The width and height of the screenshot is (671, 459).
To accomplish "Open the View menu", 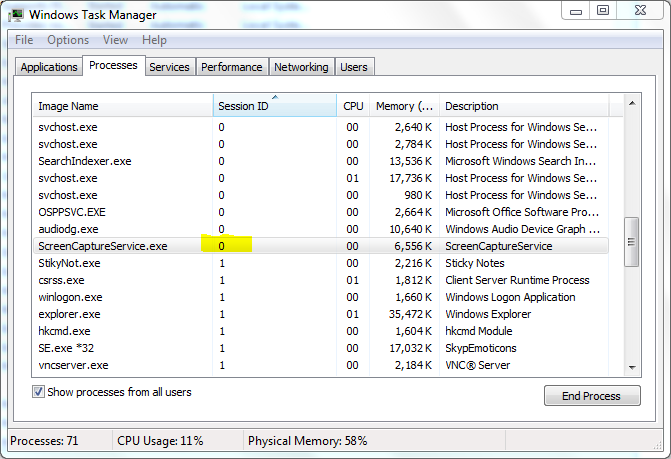I will point(115,40).
